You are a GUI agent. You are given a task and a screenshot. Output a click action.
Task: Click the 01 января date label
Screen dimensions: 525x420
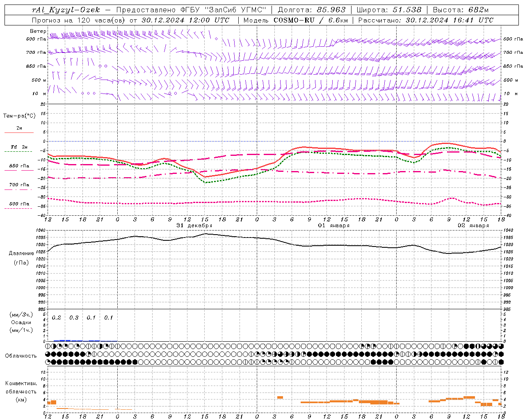(x=334, y=226)
